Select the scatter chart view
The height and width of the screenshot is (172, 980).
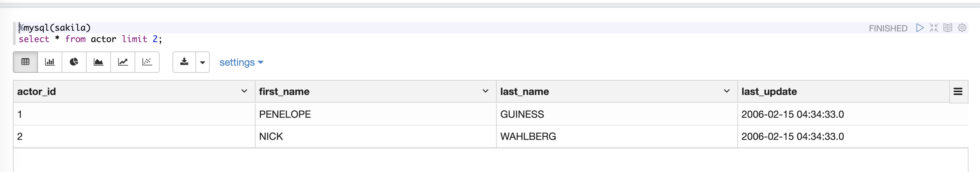tap(147, 62)
